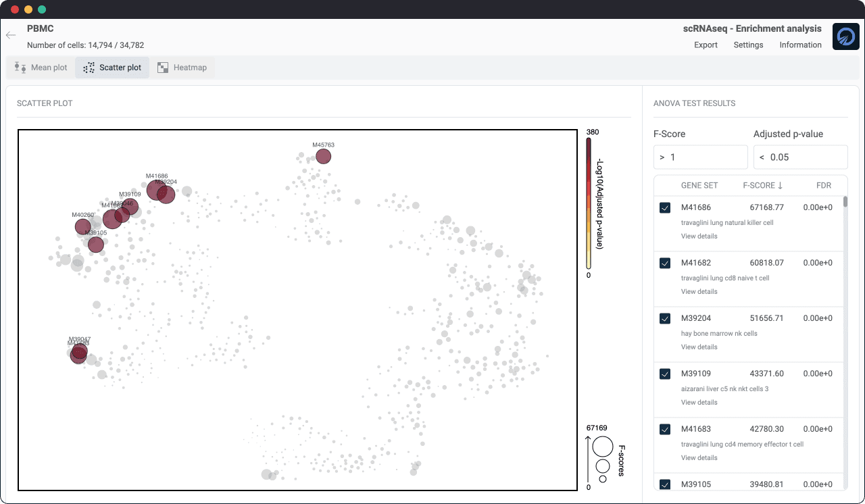Viewport: 865px width, 504px height.
Task: Click the M40260 bubble in scatter plot
Action: [x=82, y=227]
